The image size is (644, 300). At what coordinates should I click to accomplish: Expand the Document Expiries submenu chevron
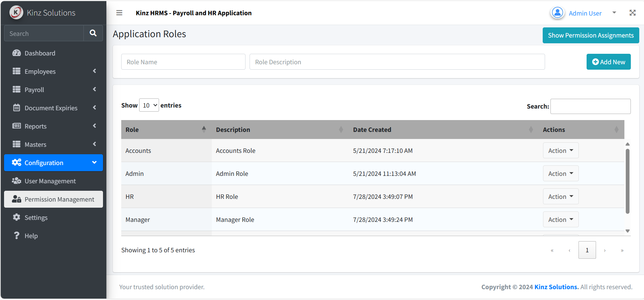(95, 108)
